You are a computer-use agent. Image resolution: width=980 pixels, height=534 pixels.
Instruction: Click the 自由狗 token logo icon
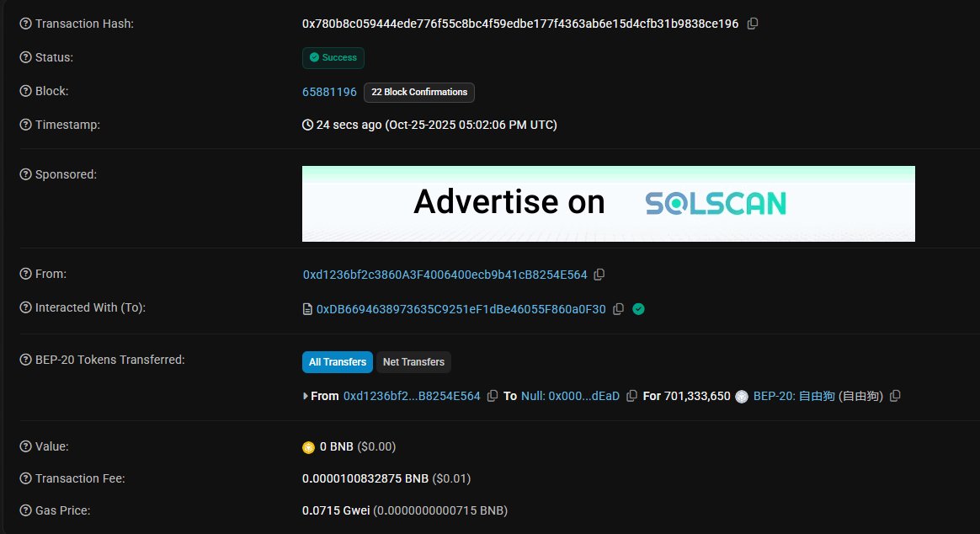click(742, 397)
